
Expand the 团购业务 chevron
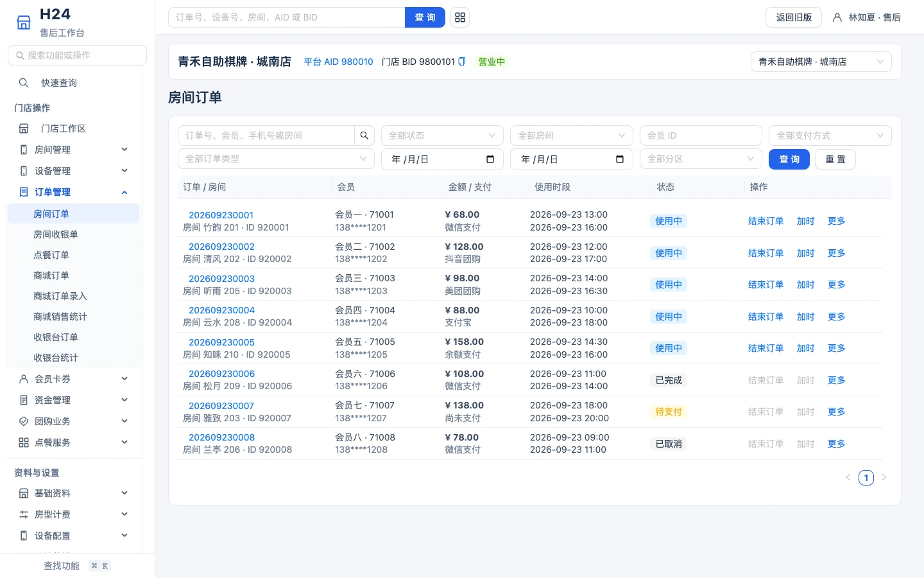point(124,421)
